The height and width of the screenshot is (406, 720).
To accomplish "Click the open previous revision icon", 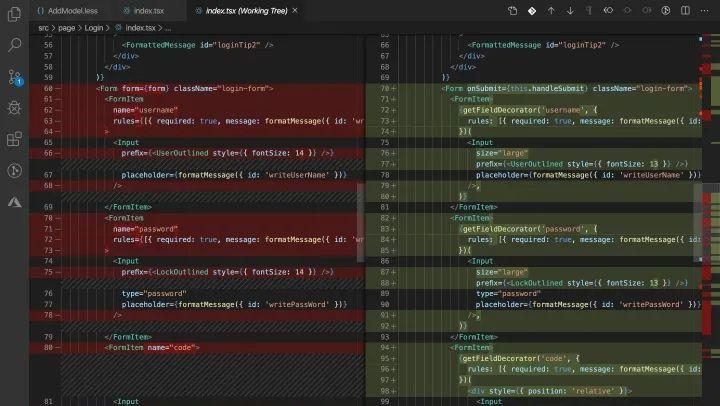I will pyautogui.click(x=608, y=11).
